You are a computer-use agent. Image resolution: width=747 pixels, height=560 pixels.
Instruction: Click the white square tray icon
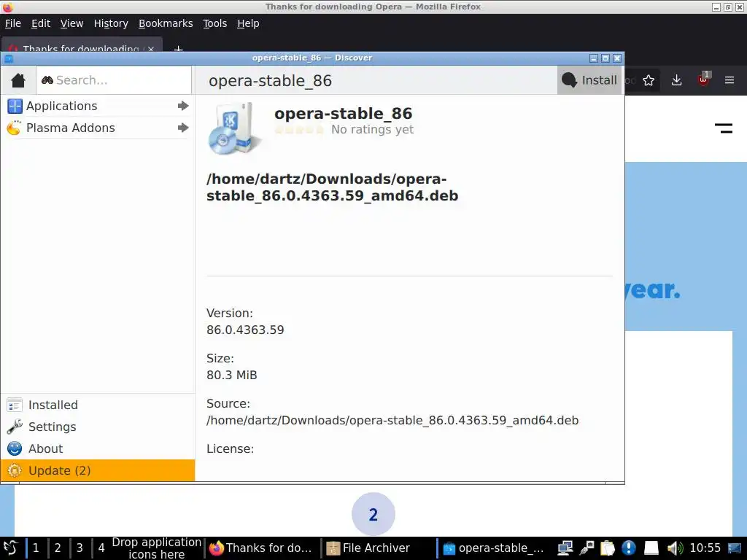point(651,548)
